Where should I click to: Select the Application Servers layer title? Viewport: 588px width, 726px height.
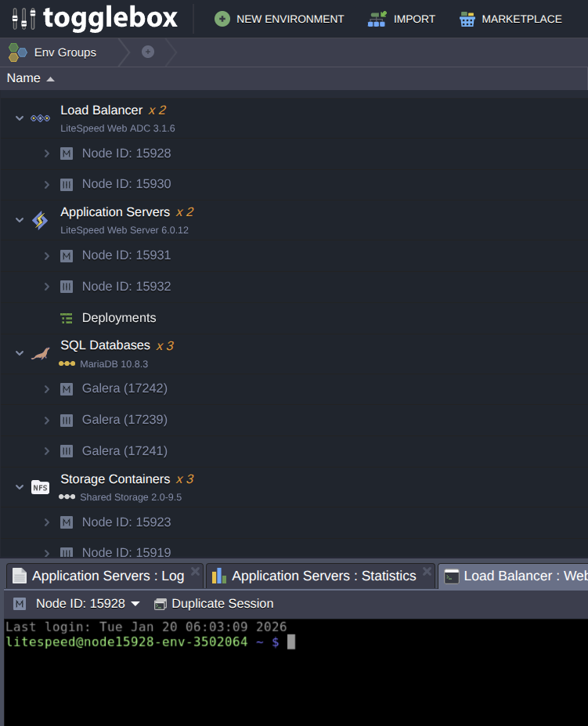coord(115,212)
